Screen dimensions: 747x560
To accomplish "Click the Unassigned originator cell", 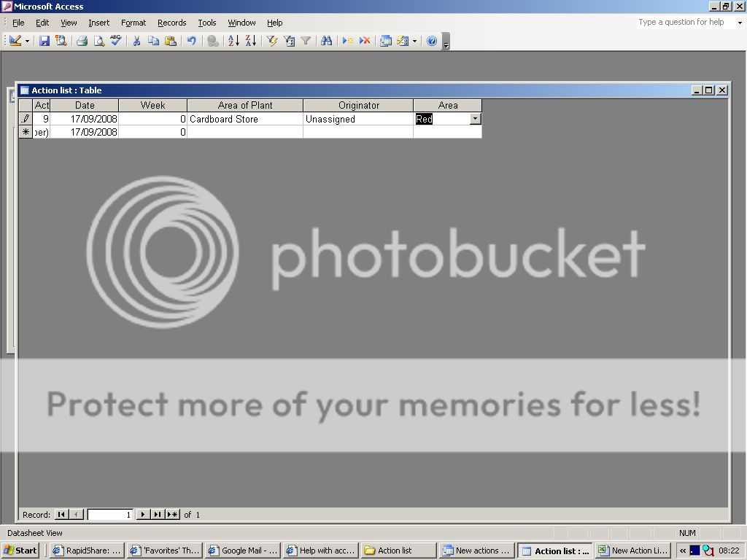I will [x=358, y=119].
